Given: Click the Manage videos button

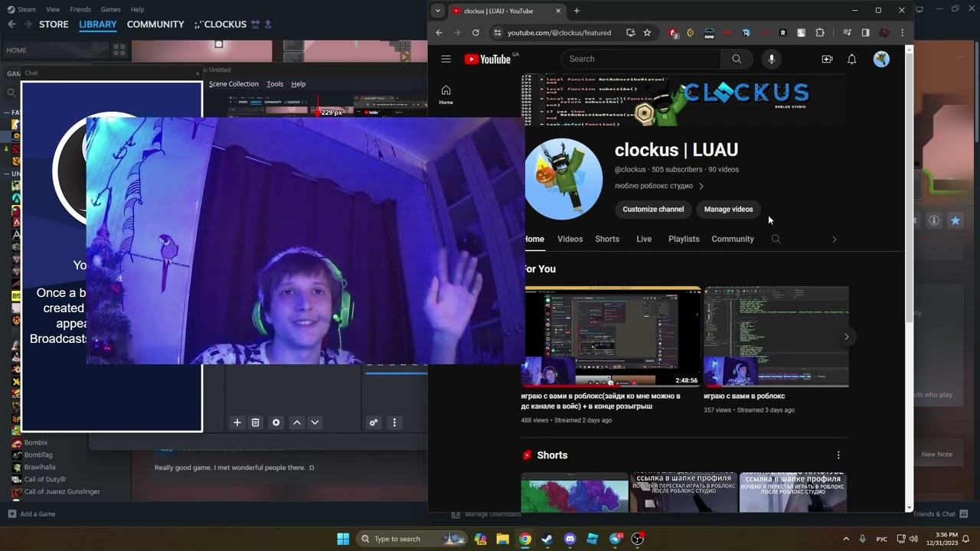Looking at the screenshot, I should 728,209.
